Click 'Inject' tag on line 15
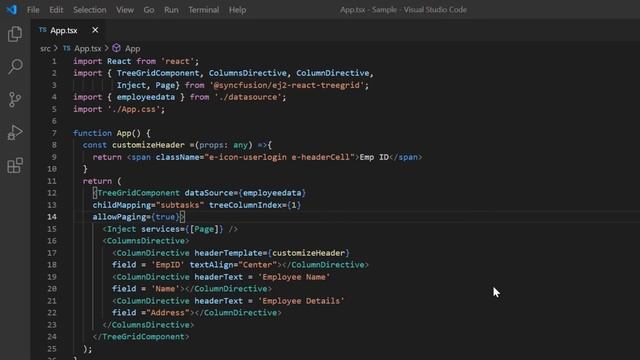Screen dimensions: 640x360 coord(122,229)
